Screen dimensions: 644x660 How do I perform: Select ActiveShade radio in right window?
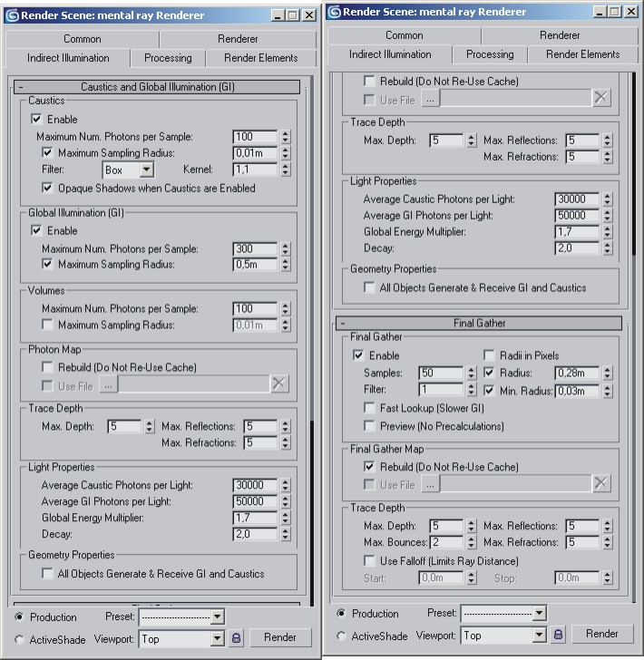[x=341, y=636]
